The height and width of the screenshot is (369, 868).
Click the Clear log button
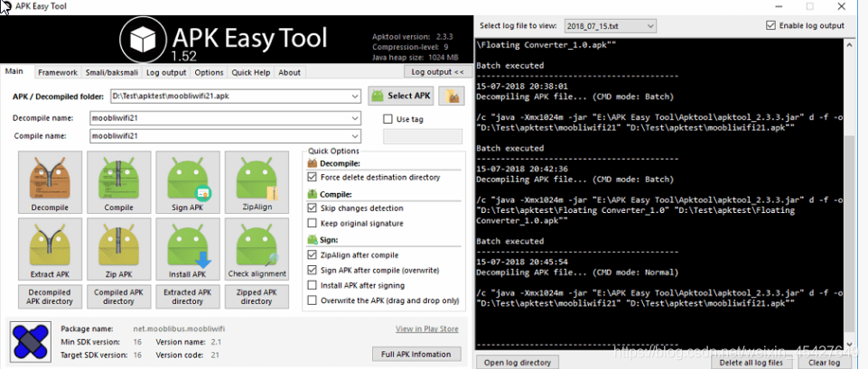coord(825,363)
